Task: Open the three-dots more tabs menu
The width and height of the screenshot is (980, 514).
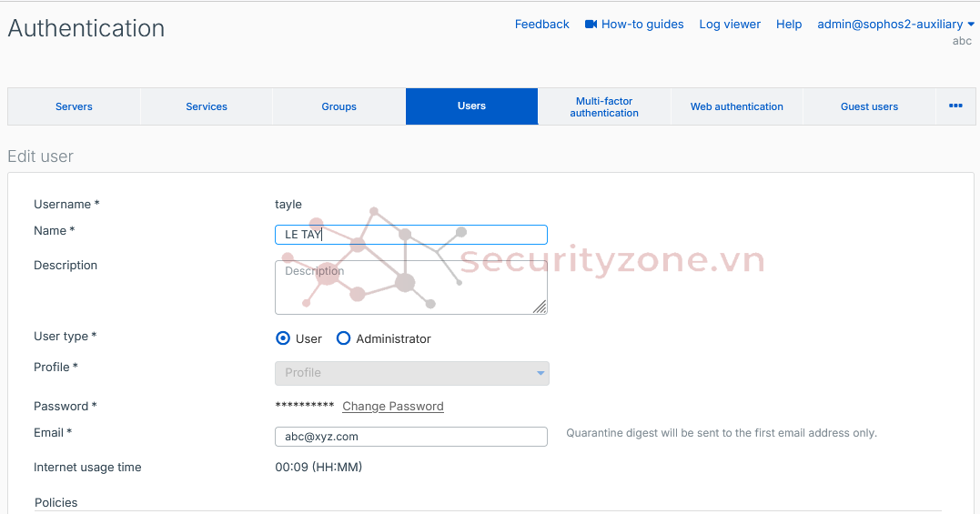Action: click(955, 106)
